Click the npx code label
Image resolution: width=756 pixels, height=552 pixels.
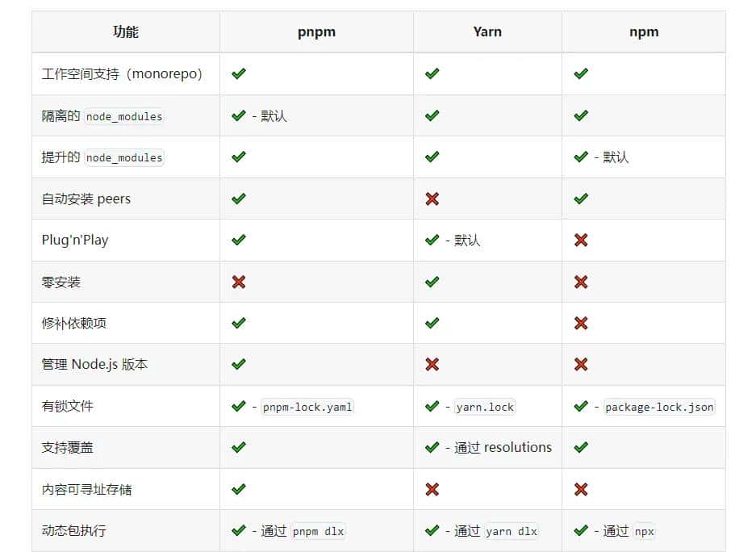coord(645,531)
